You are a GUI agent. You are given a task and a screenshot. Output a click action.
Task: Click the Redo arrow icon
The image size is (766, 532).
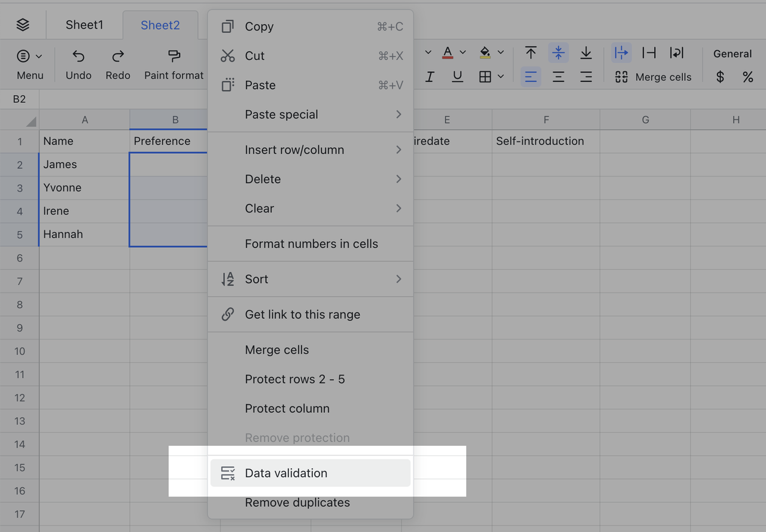point(118,56)
